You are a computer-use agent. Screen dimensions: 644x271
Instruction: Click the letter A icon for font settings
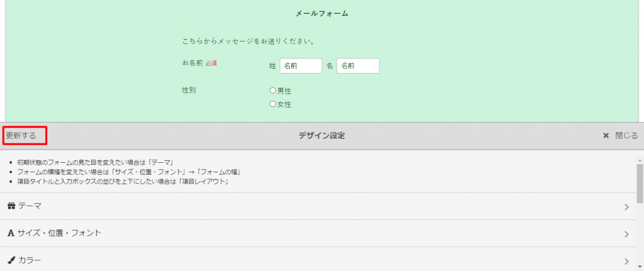[11, 233]
